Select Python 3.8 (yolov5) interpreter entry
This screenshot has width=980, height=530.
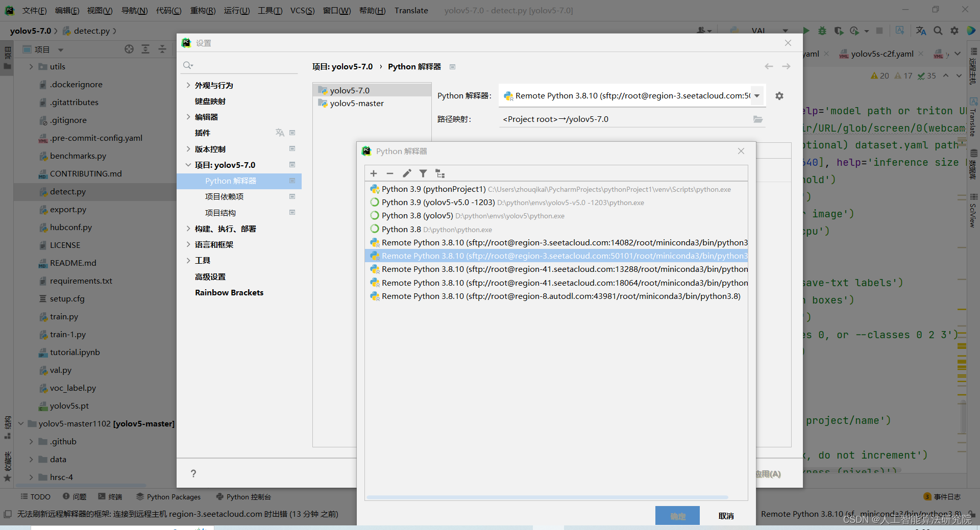click(x=556, y=216)
